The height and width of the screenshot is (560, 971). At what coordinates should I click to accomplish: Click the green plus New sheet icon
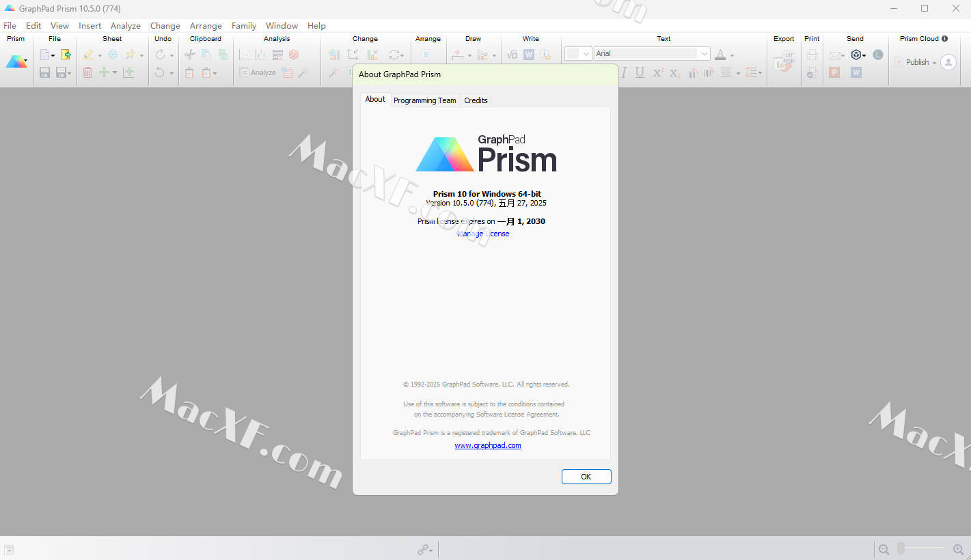point(104,72)
